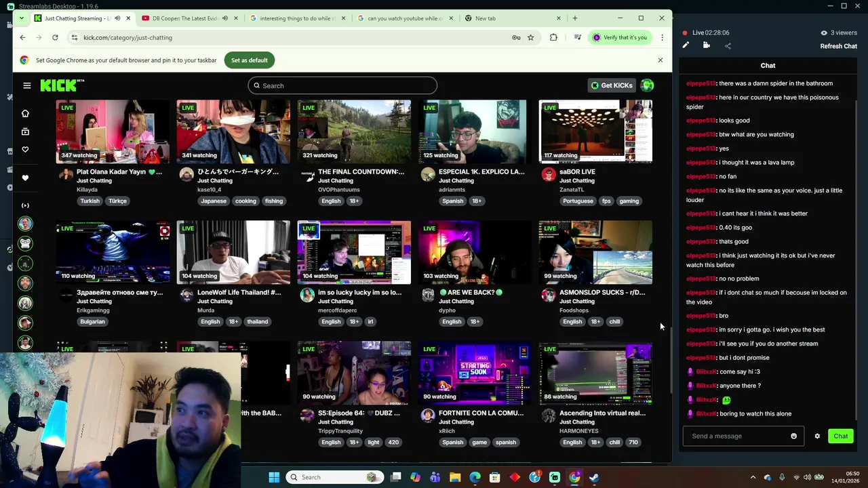Go back in Chrome

tap(22, 37)
